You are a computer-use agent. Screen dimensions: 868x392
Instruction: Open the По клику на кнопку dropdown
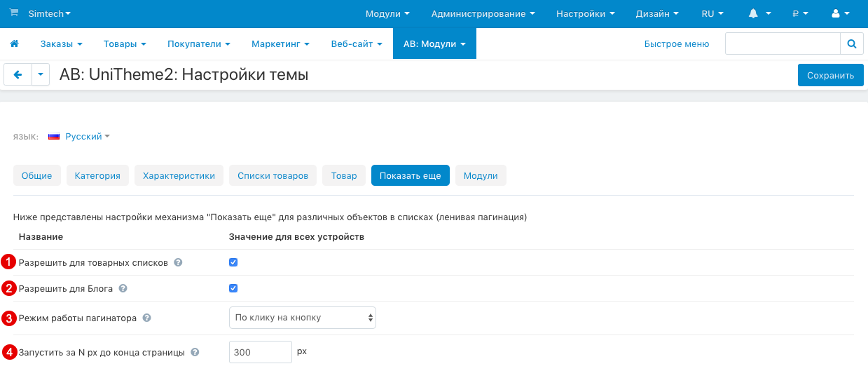pyautogui.click(x=302, y=318)
